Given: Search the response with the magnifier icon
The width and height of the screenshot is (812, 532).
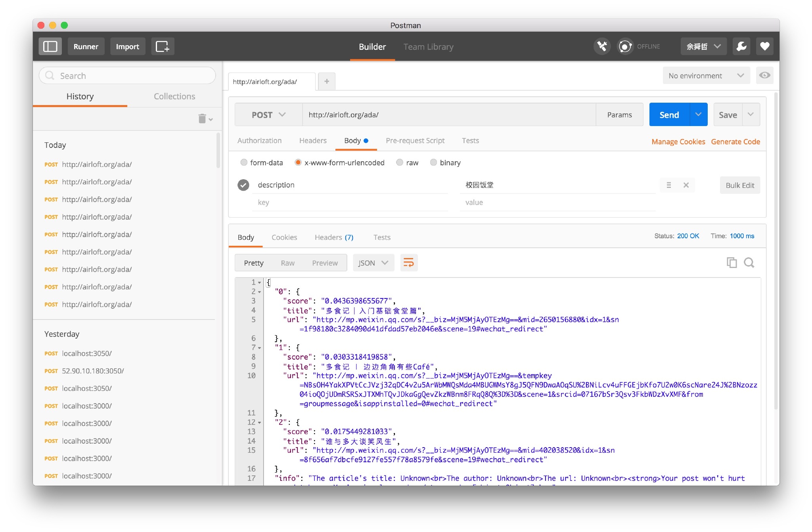Looking at the screenshot, I should pos(749,262).
